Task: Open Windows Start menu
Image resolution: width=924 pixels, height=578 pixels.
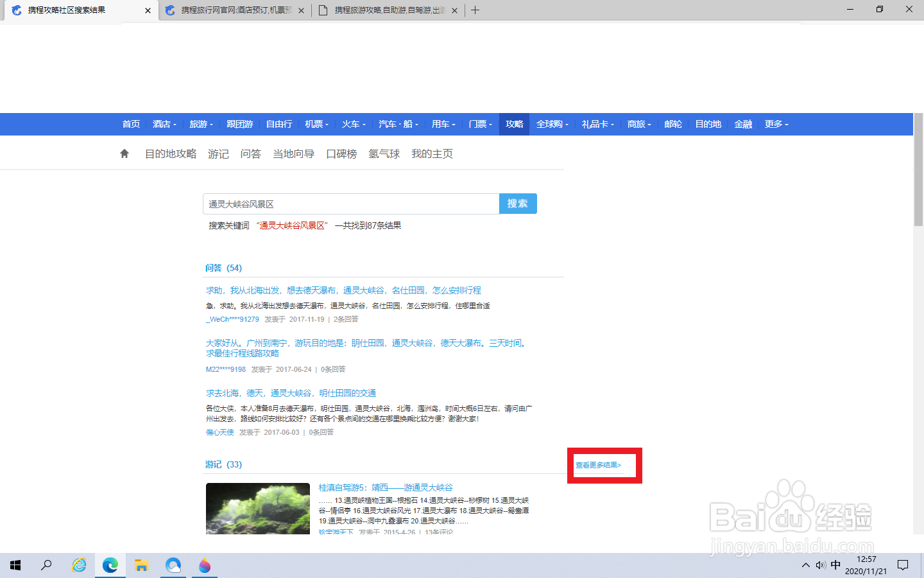Action: [x=15, y=565]
